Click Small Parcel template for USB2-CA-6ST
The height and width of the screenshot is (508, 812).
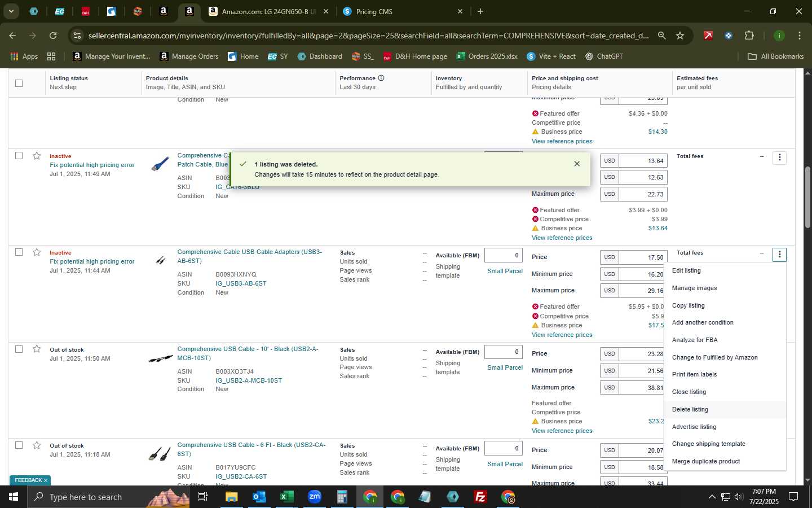click(x=505, y=464)
